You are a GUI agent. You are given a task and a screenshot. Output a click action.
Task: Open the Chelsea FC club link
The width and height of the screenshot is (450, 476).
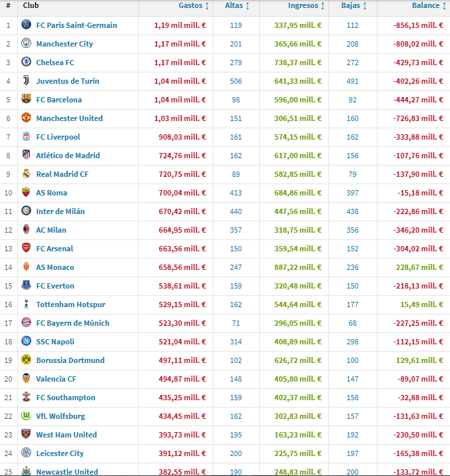tap(55, 62)
